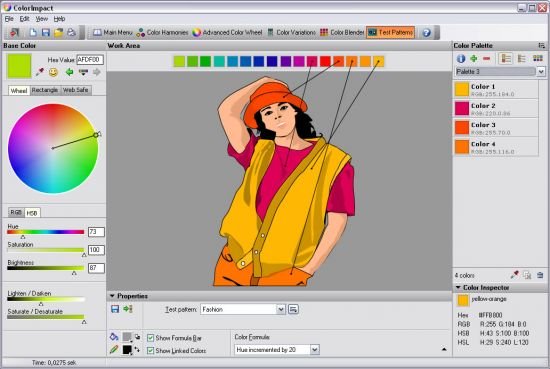Viewport: 550px width, 369px height.
Task: Open the File menu
Action: coord(9,19)
